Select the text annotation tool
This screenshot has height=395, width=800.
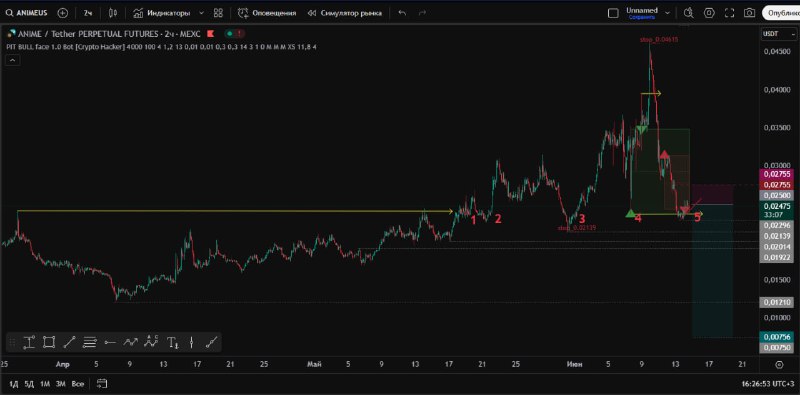pos(172,343)
